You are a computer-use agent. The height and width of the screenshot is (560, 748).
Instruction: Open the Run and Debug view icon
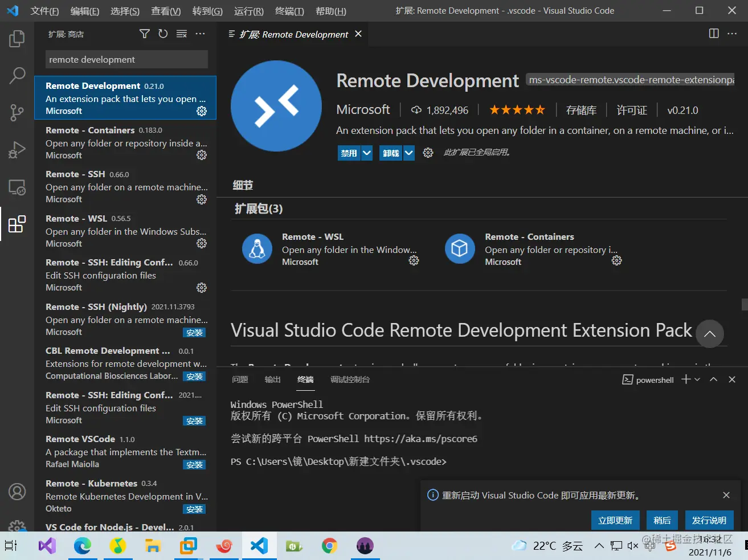coord(17,150)
